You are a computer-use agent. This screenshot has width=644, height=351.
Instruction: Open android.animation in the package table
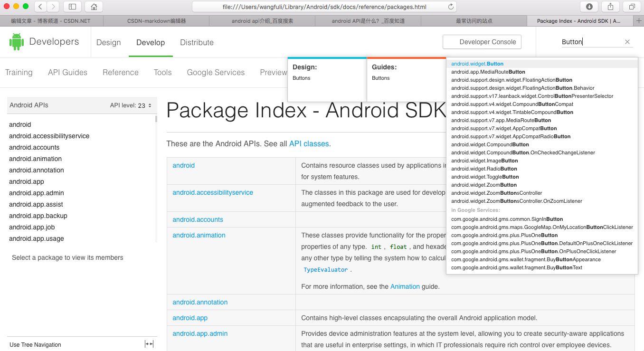(x=199, y=235)
